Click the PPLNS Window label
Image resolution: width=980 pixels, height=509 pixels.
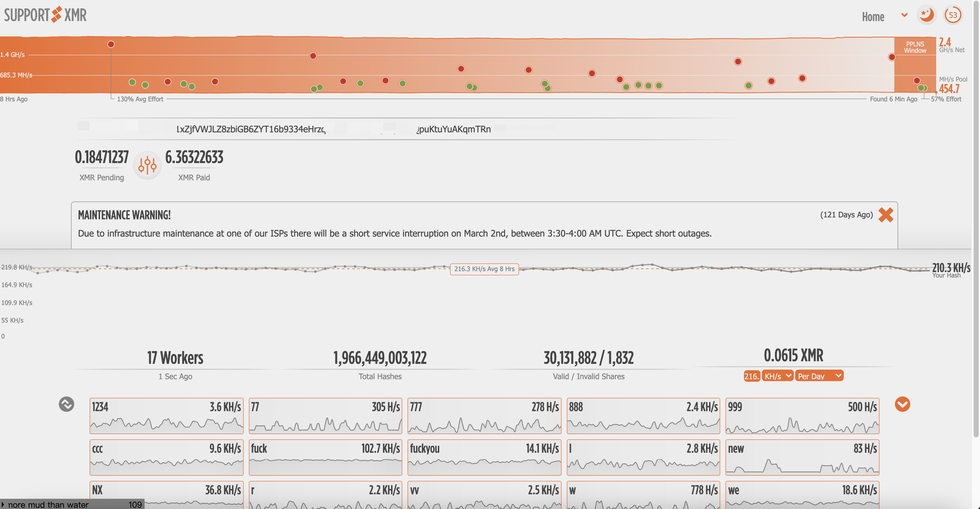tap(915, 47)
